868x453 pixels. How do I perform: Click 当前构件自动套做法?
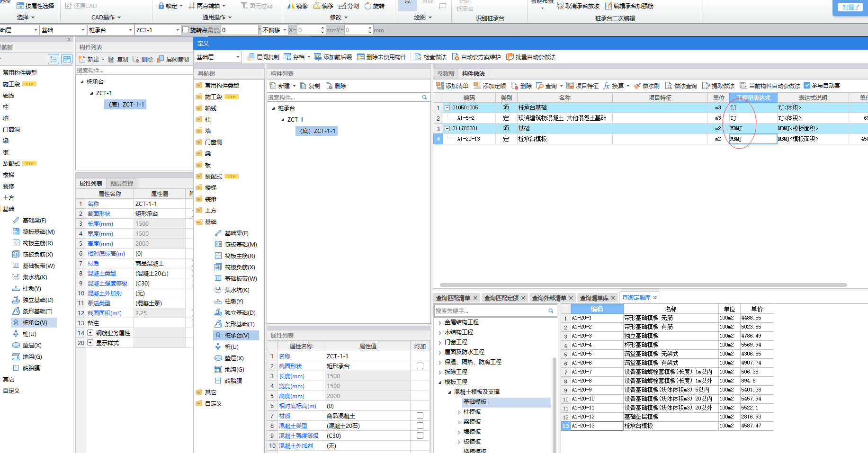coord(770,86)
